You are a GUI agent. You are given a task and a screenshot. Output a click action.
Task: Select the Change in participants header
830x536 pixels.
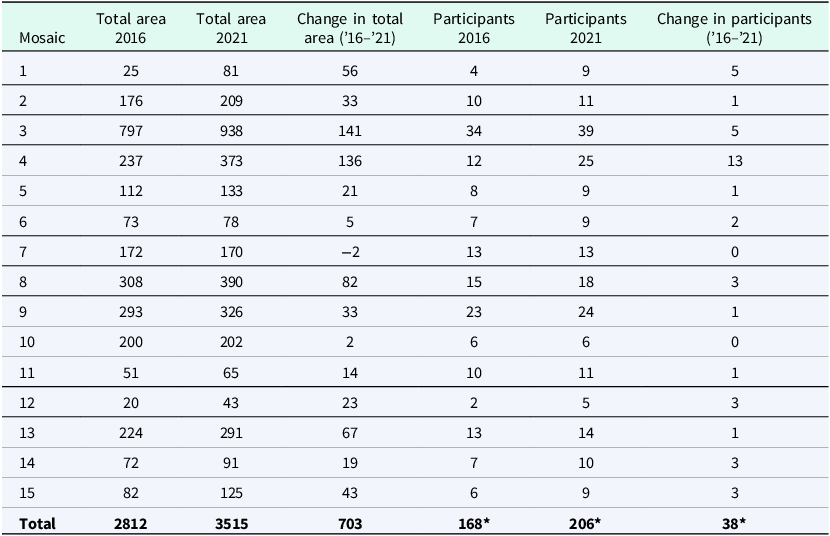(734, 28)
